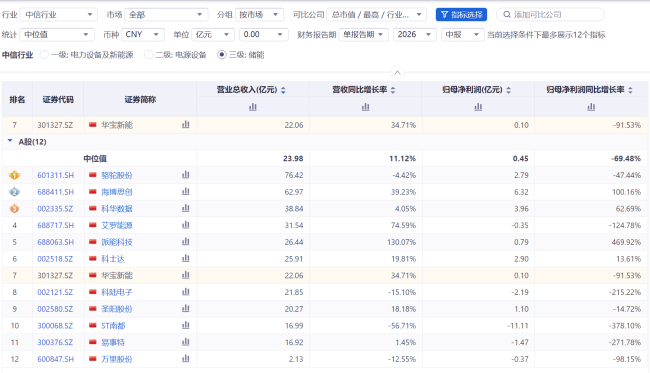Open stock code link 601311.SH

click(56, 175)
